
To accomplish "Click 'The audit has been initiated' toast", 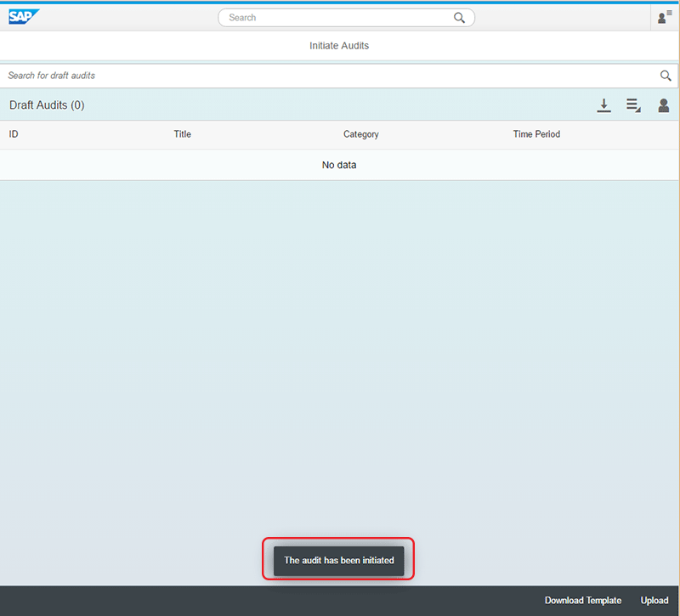I will click(x=338, y=561).
